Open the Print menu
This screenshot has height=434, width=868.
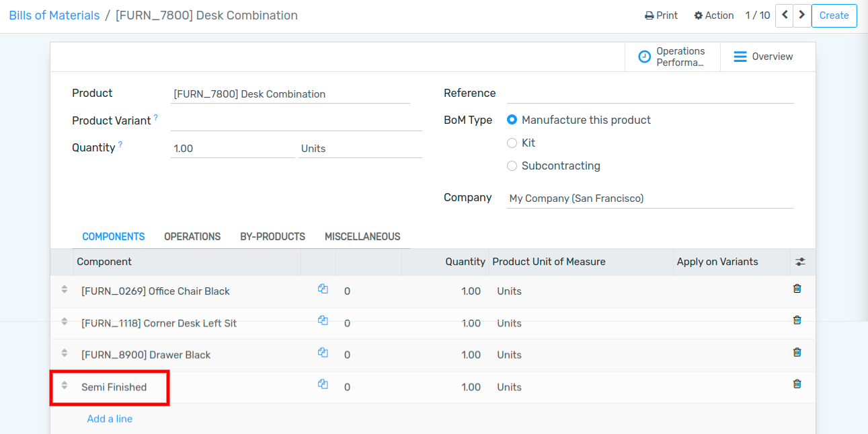661,15
